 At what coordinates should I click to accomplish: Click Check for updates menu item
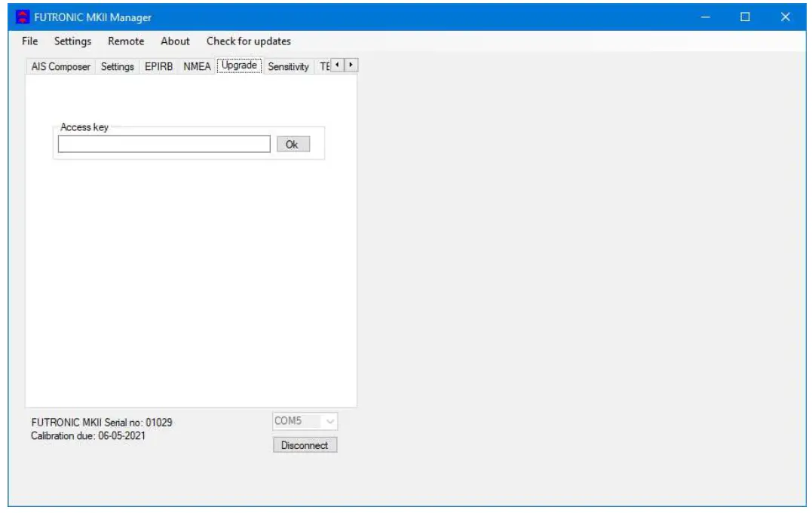(249, 41)
